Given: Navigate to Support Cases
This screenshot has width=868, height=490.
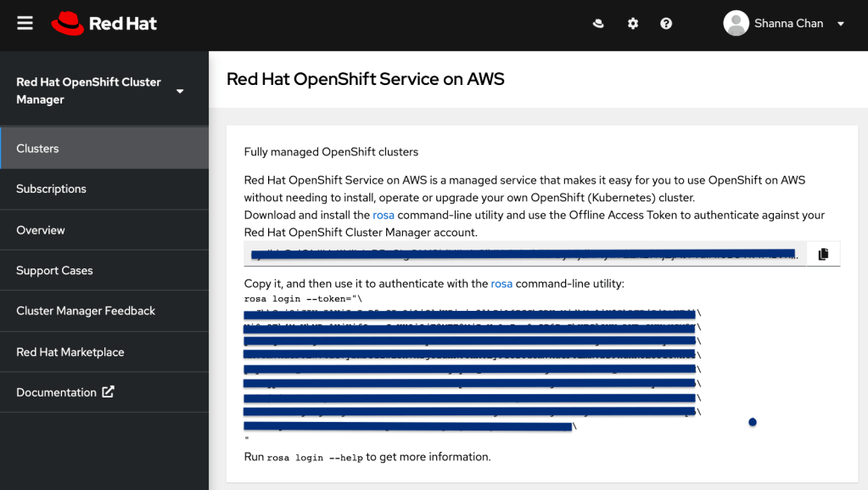Looking at the screenshot, I should (54, 271).
